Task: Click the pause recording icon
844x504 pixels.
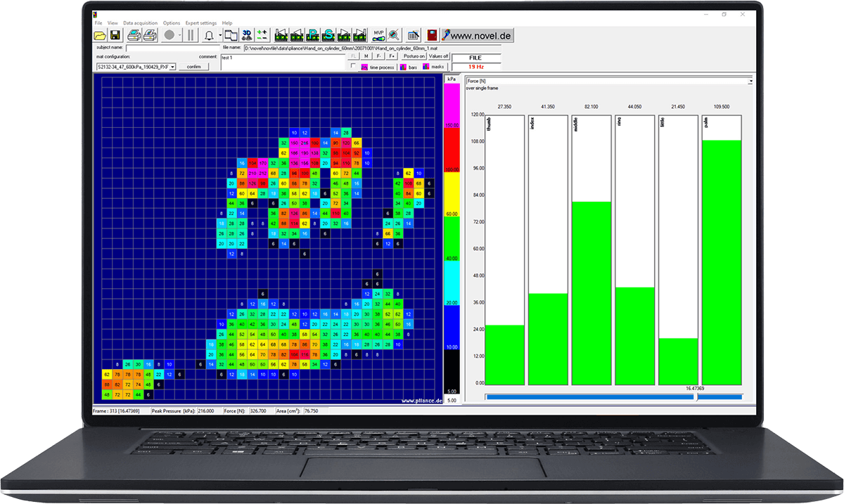Action: click(x=191, y=34)
